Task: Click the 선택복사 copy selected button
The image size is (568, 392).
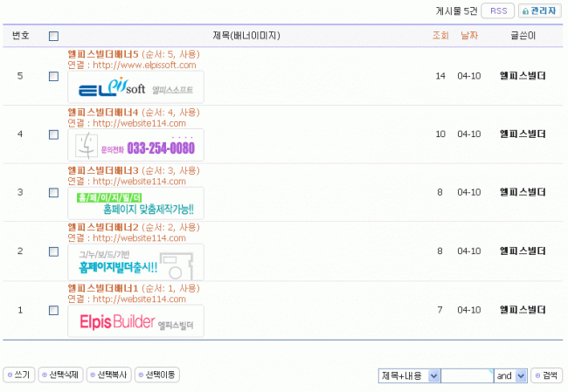Action: click(x=109, y=375)
